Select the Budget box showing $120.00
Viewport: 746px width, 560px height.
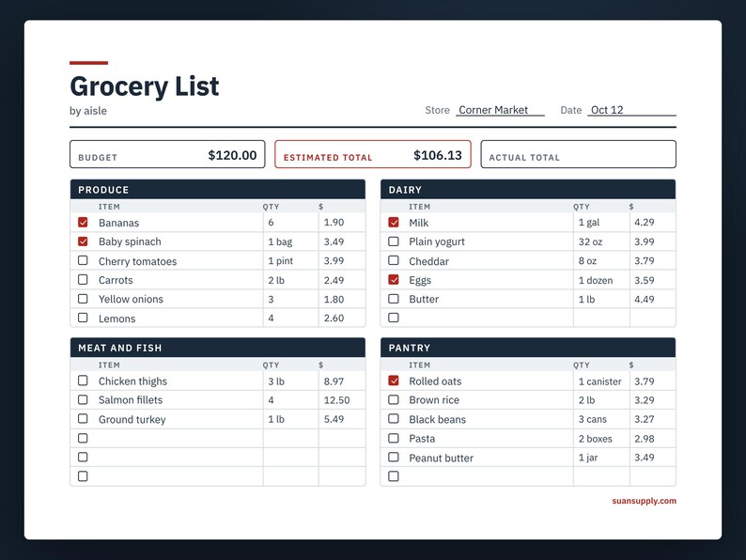(x=167, y=154)
